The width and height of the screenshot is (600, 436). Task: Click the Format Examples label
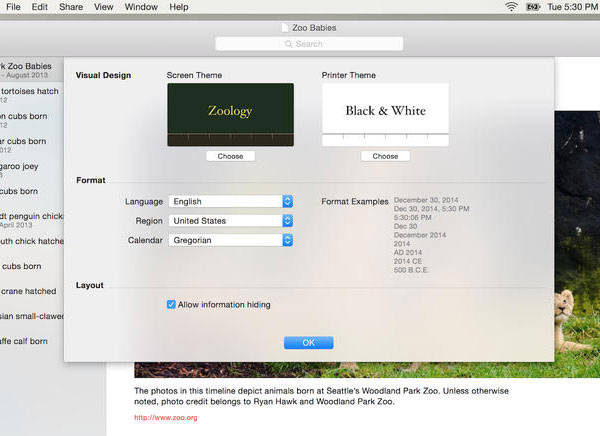coord(355,201)
